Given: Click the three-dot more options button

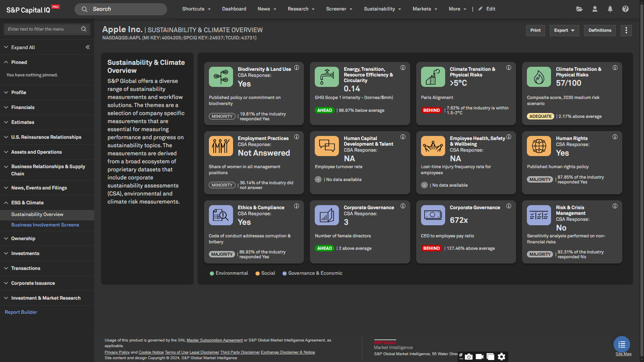Looking at the screenshot, I should (626, 30).
